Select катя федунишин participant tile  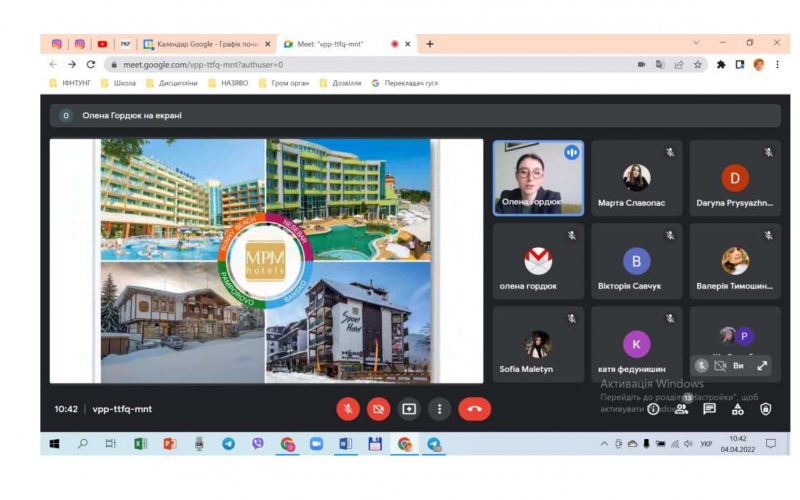[637, 344]
